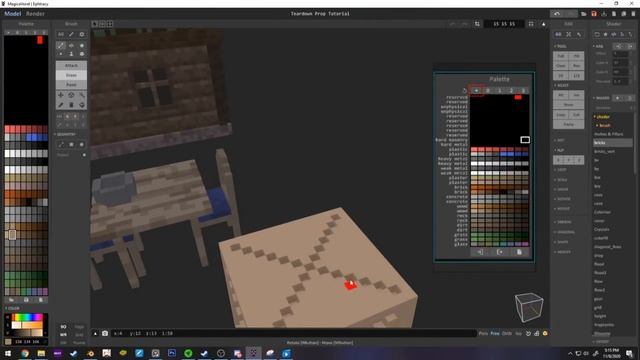Image resolution: width=640 pixels, height=360 pixels.
Task: Select palette tab 1 in left Palette panel
Action: [26, 32]
